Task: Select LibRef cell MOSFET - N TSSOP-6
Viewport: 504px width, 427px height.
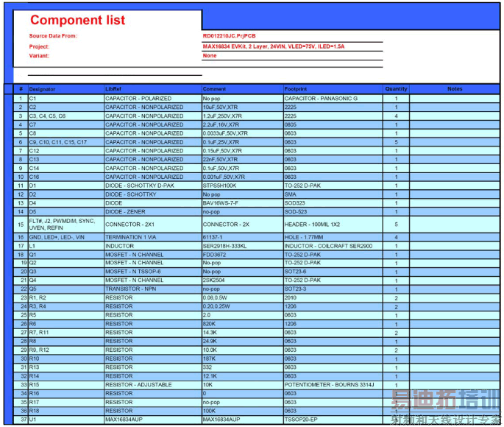Action: point(153,272)
